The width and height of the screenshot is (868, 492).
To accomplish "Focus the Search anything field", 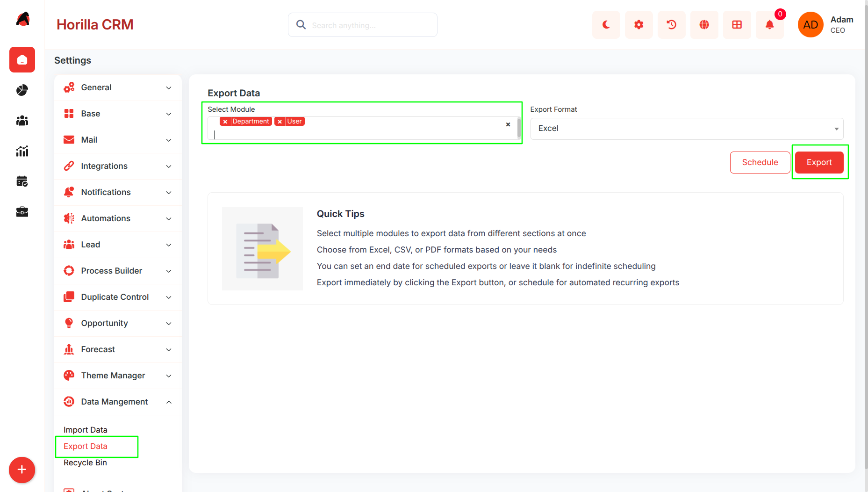I will coord(363,25).
